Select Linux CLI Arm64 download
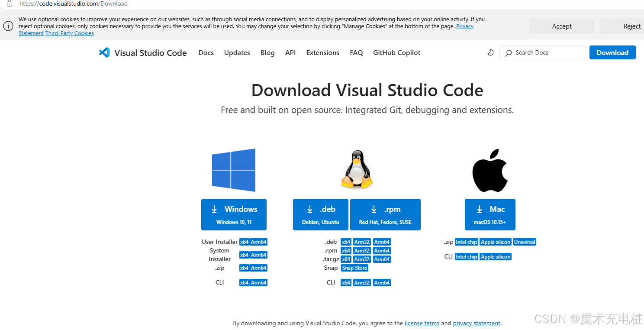 tap(382, 283)
